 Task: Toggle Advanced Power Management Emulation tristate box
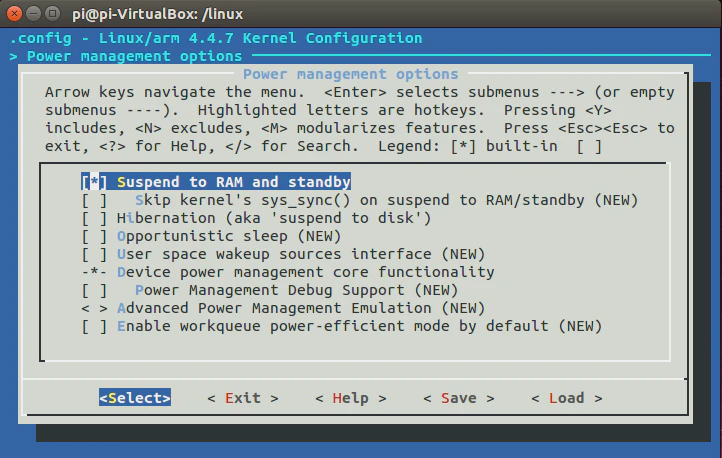[x=94, y=308]
